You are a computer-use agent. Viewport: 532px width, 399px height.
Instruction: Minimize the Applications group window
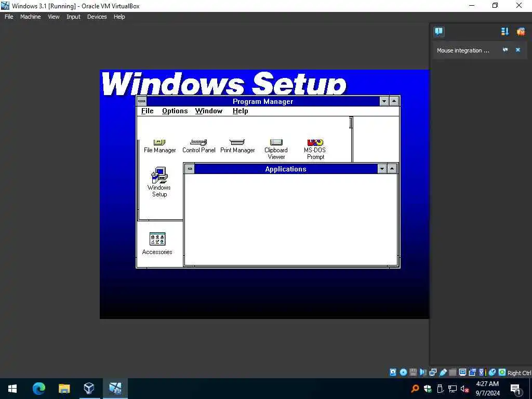click(382, 169)
